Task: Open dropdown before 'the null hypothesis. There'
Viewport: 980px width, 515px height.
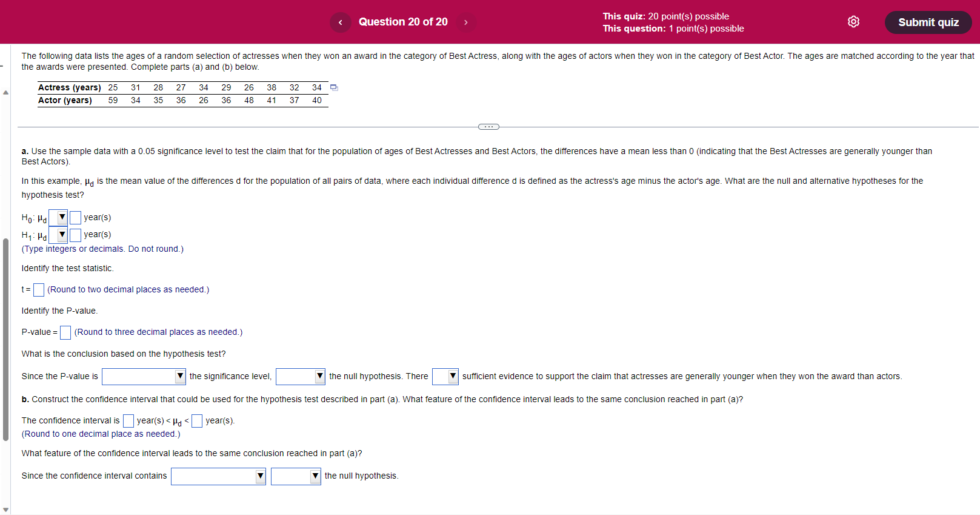Action: point(301,377)
